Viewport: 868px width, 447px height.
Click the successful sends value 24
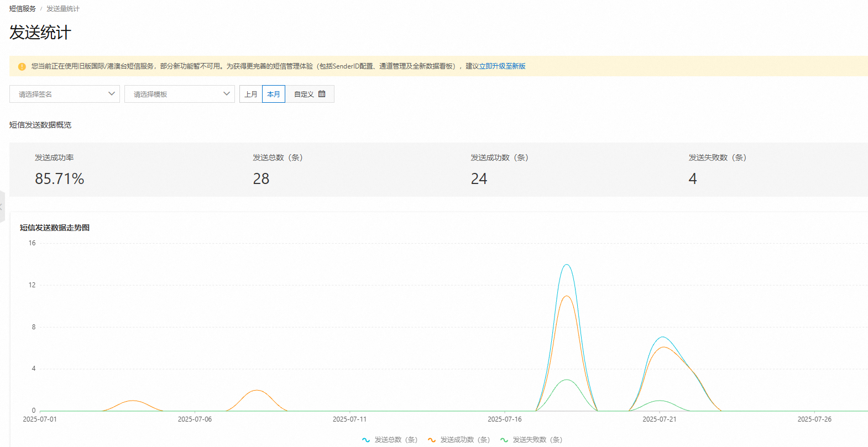(x=479, y=179)
